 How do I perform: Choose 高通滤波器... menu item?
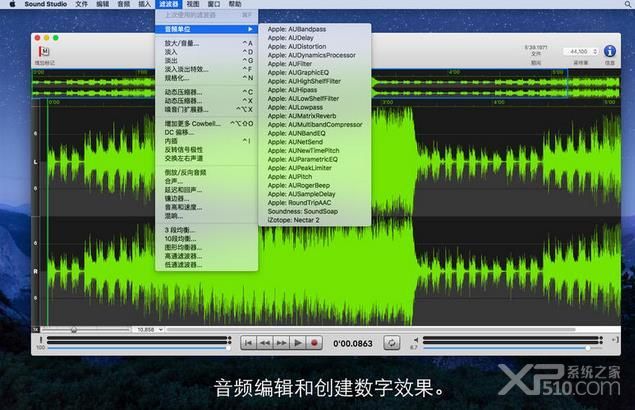(x=207, y=256)
